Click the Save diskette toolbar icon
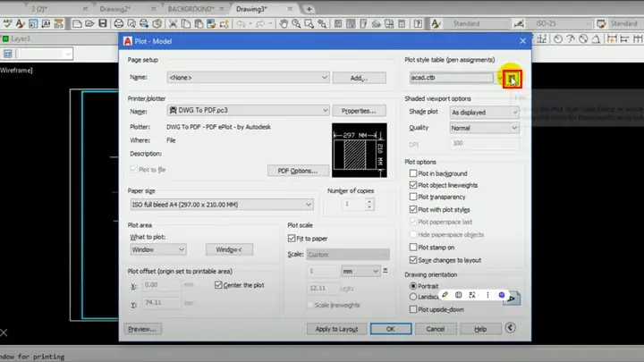 coord(103,24)
